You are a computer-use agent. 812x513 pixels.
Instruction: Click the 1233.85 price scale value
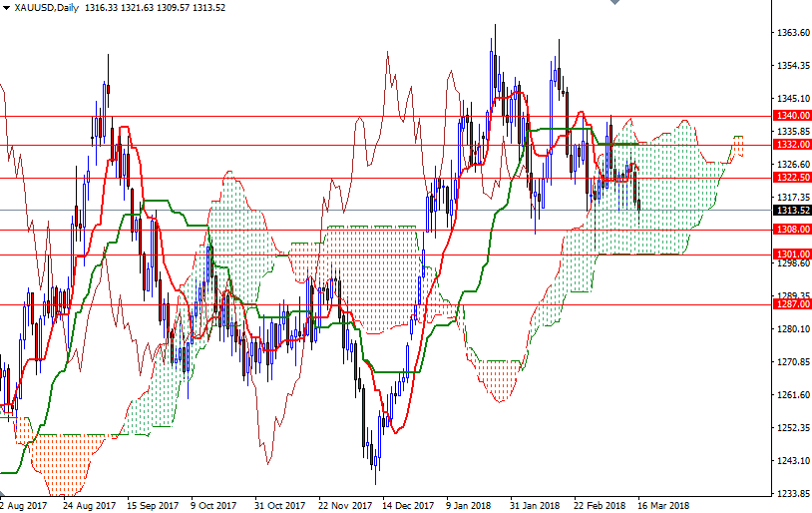coord(793,493)
